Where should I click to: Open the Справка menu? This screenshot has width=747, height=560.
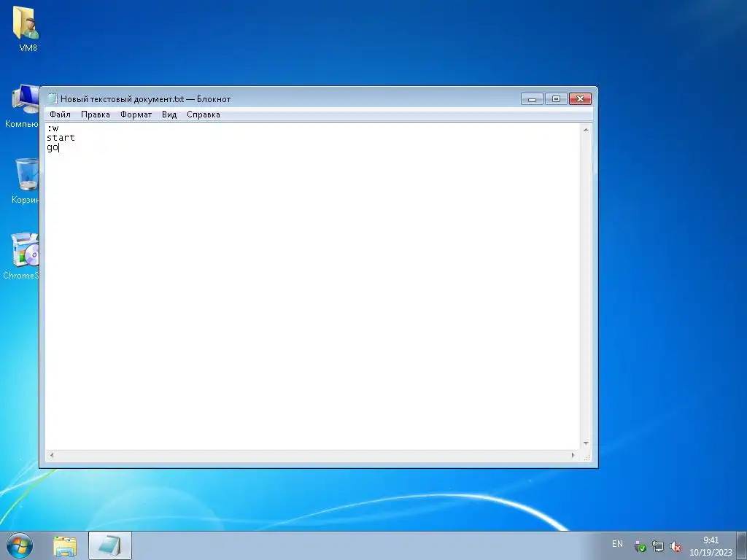pyautogui.click(x=204, y=114)
